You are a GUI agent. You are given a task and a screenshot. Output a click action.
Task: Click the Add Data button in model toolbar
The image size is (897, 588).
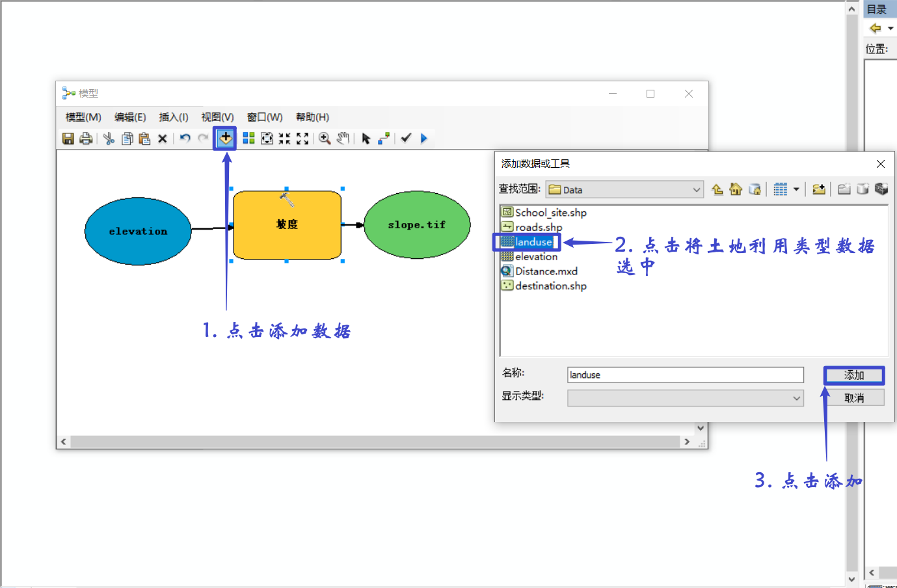pos(224,138)
